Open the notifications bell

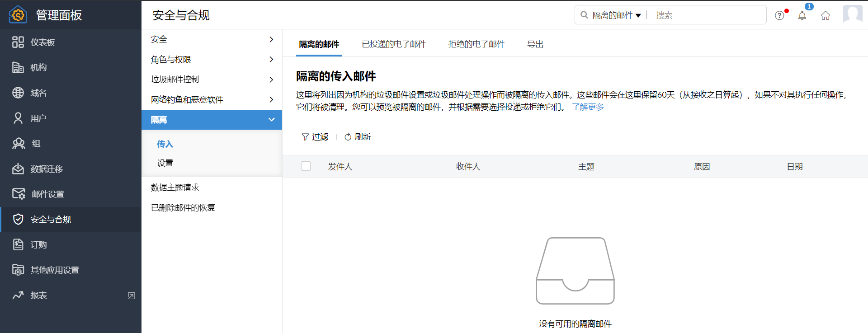tap(802, 15)
